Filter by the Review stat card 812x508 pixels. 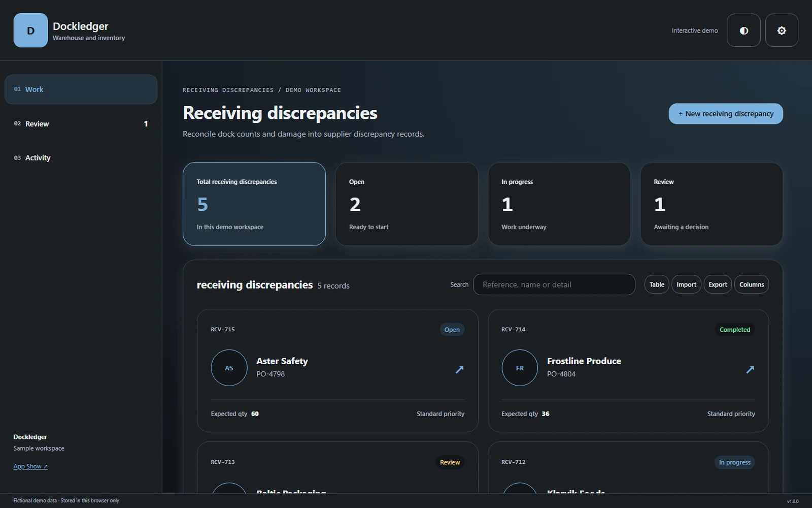coord(712,204)
